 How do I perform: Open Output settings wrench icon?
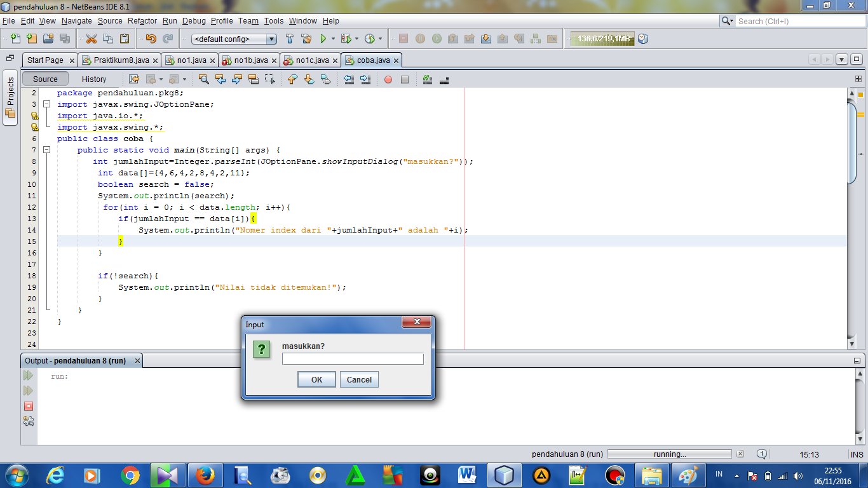[x=29, y=421]
